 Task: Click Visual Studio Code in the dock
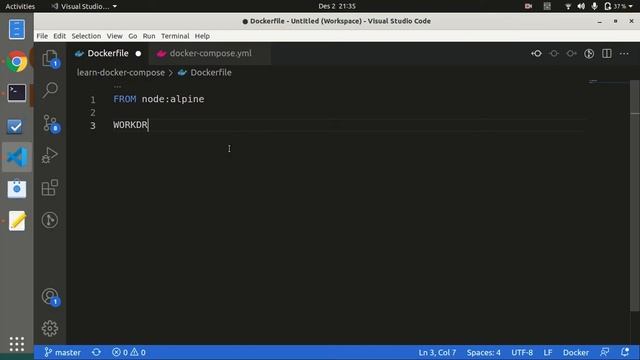(x=17, y=157)
